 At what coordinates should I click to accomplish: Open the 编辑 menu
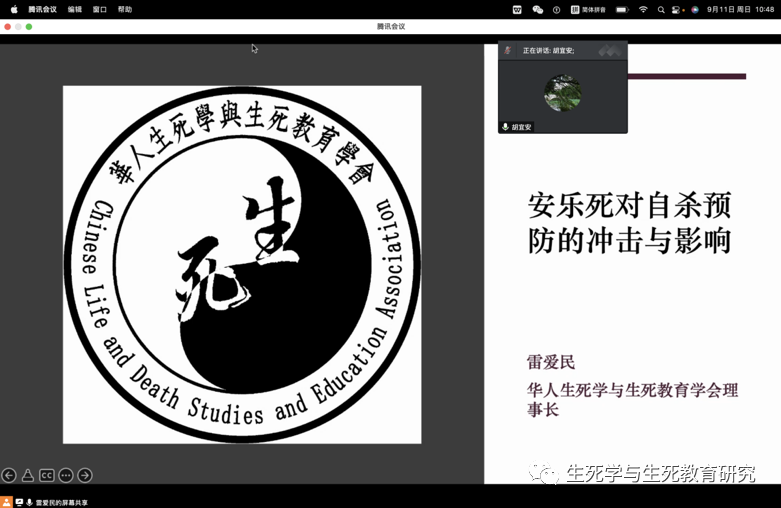pyautogui.click(x=75, y=9)
